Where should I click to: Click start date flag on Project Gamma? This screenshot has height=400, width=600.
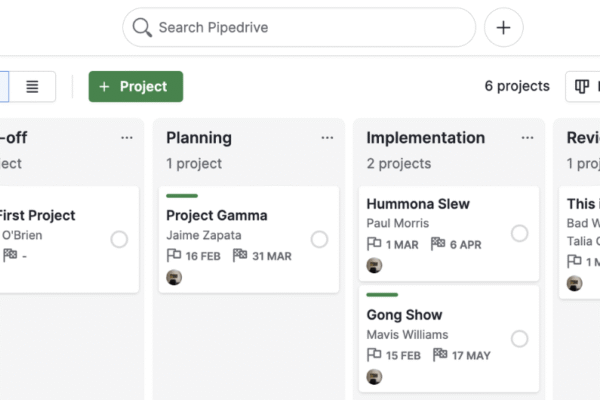coord(174,256)
